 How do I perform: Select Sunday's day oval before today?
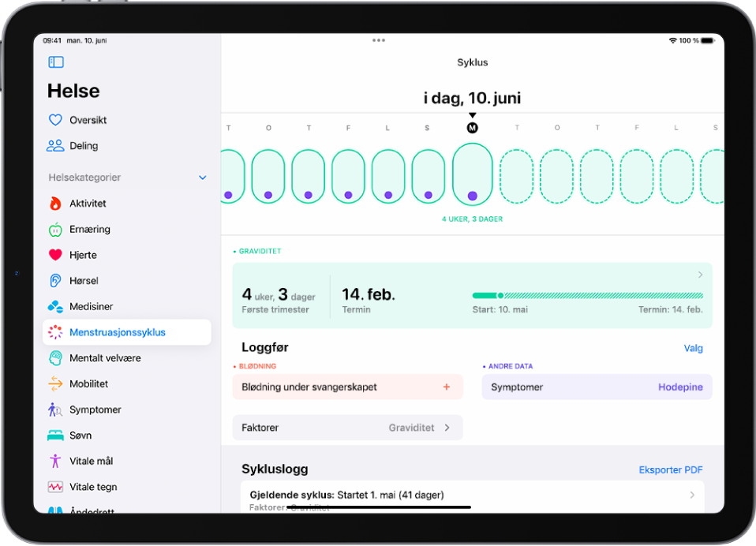(x=429, y=177)
